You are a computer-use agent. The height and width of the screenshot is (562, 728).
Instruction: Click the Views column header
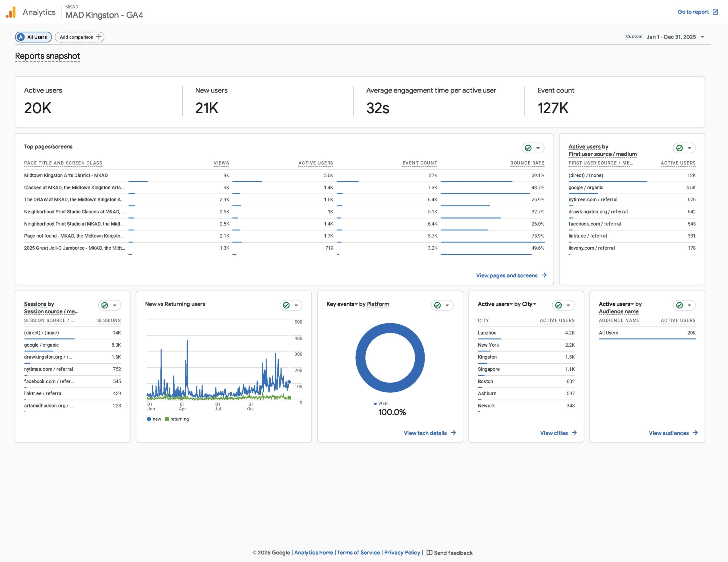(221, 163)
